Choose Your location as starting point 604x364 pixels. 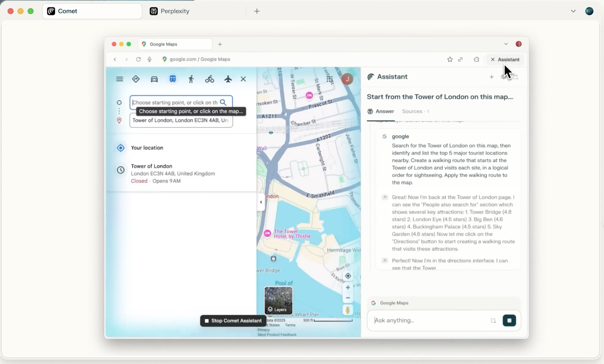click(x=147, y=148)
